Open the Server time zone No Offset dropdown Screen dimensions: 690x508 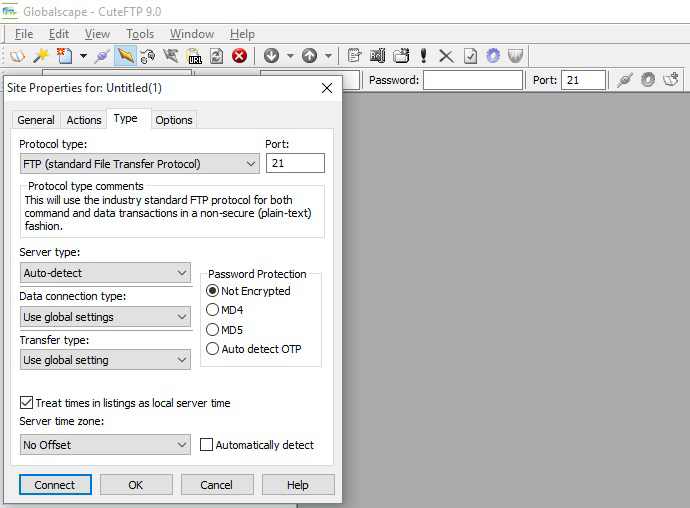click(x=105, y=445)
